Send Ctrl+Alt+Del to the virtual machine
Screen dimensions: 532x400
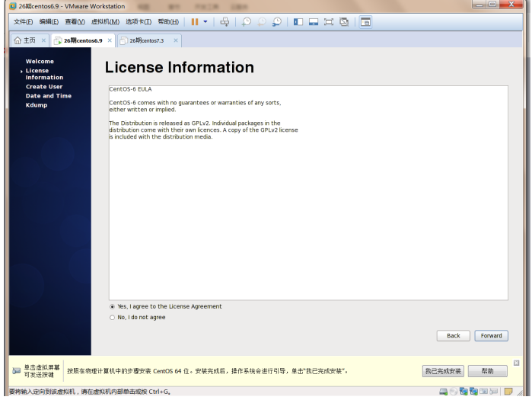coord(225,22)
